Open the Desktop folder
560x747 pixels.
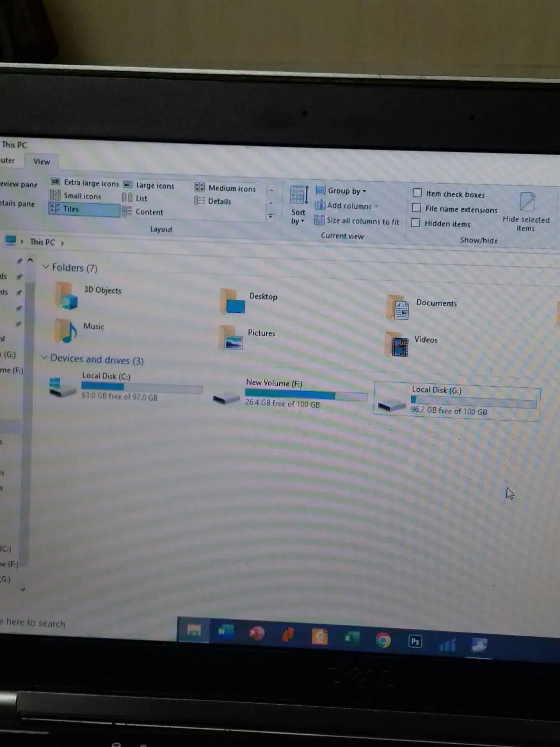coord(248,300)
